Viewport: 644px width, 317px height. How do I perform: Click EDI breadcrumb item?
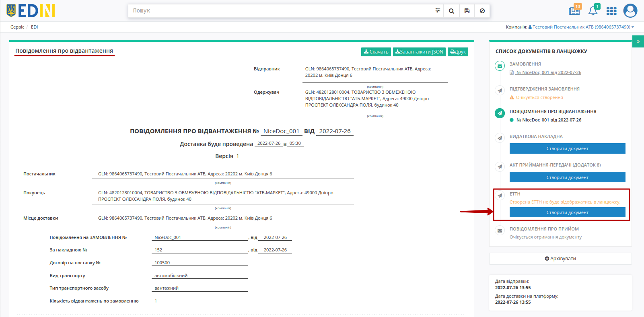pyautogui.click(x=34, y=27)
